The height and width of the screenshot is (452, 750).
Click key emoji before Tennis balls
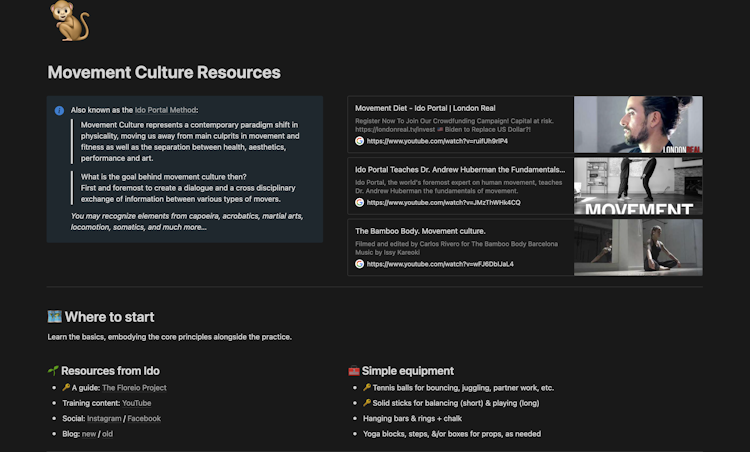click(367, 387)
